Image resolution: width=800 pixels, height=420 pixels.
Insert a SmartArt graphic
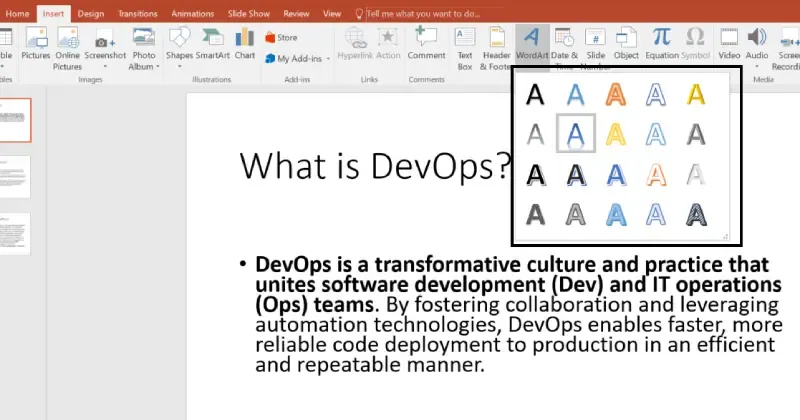coord(213,44)
